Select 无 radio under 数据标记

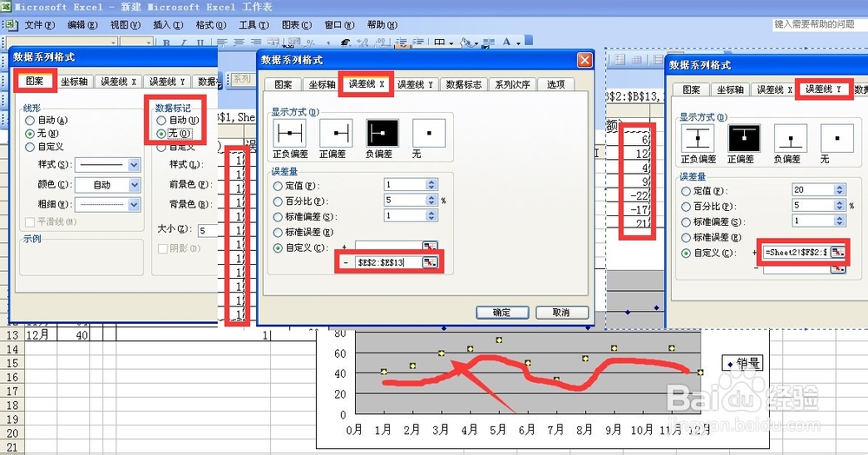coord(161,134)
